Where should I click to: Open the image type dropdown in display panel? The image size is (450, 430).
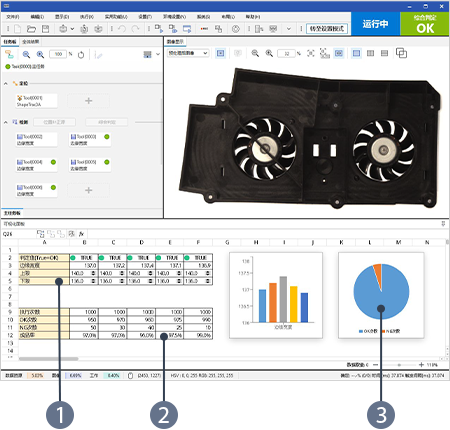point(188,53)
